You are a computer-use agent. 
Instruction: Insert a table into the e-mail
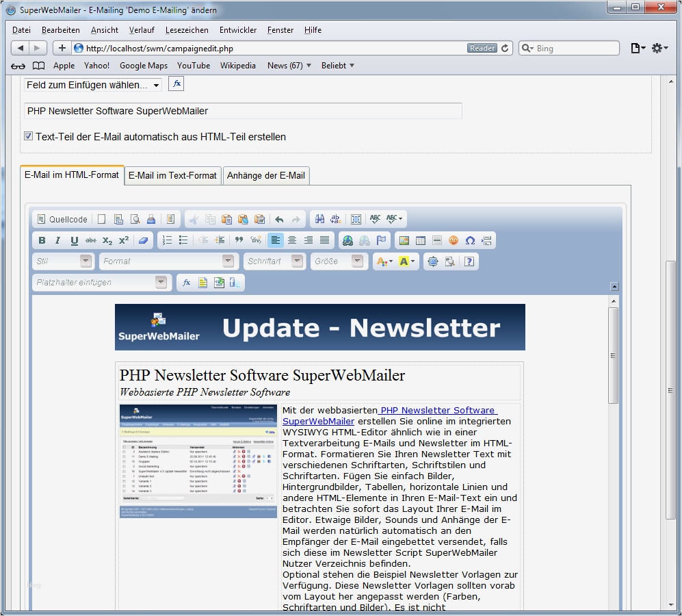point(421,240)
